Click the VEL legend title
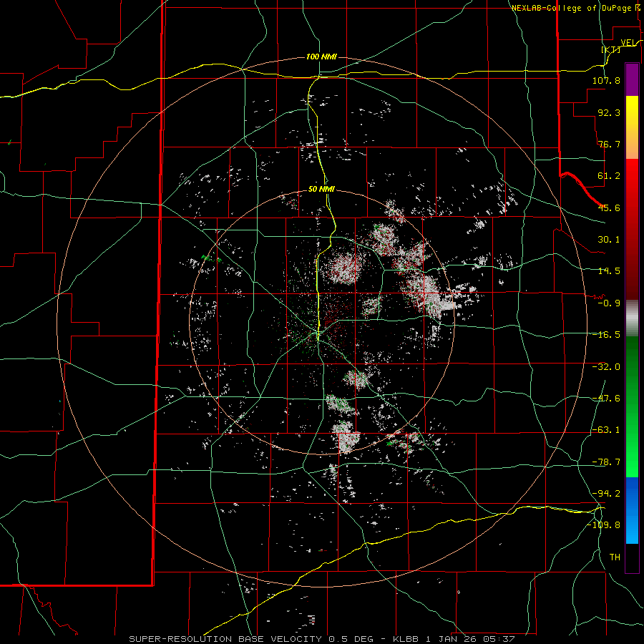The width and height of the screenshot is (644, 644). [630, 43]
